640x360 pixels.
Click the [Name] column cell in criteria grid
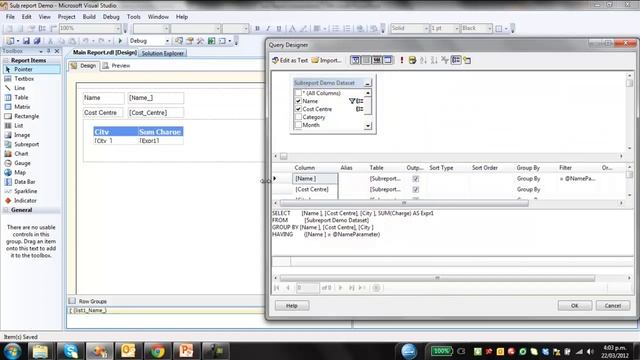(x=315, y=179)
